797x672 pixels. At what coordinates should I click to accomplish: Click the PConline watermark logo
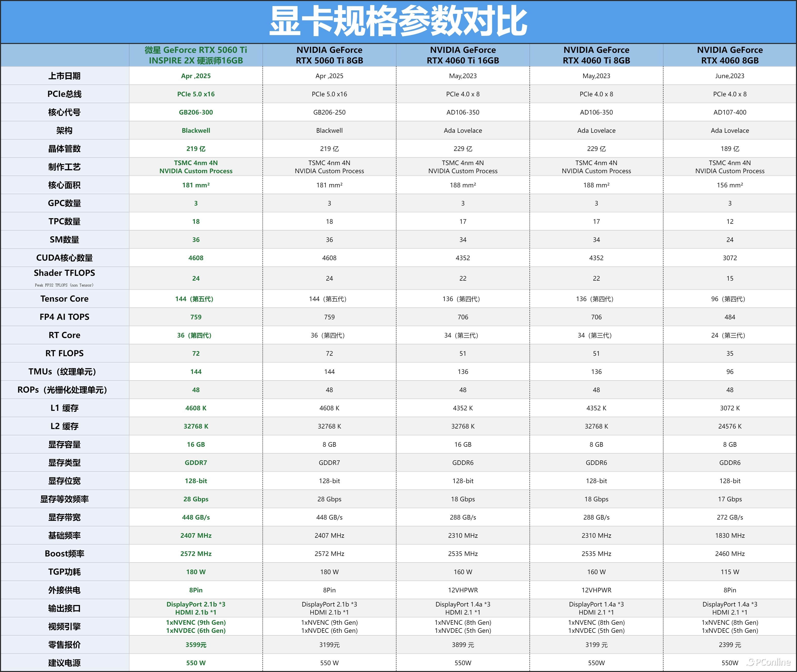(x=768, y=662)
